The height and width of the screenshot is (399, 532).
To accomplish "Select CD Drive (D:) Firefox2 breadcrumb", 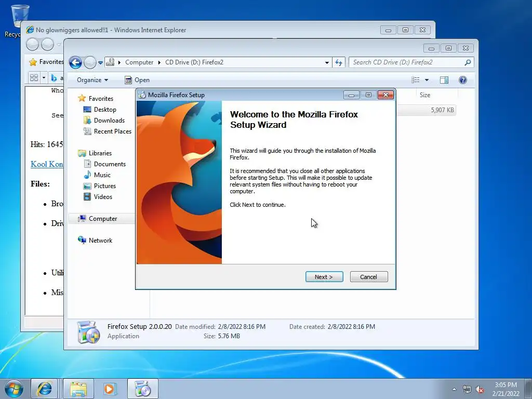I will (194, 62).
